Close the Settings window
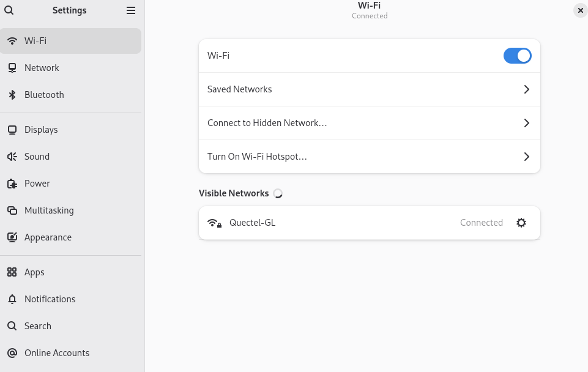Image resolution: width=588 pixels, height=372 pixels. coord(580,10)
